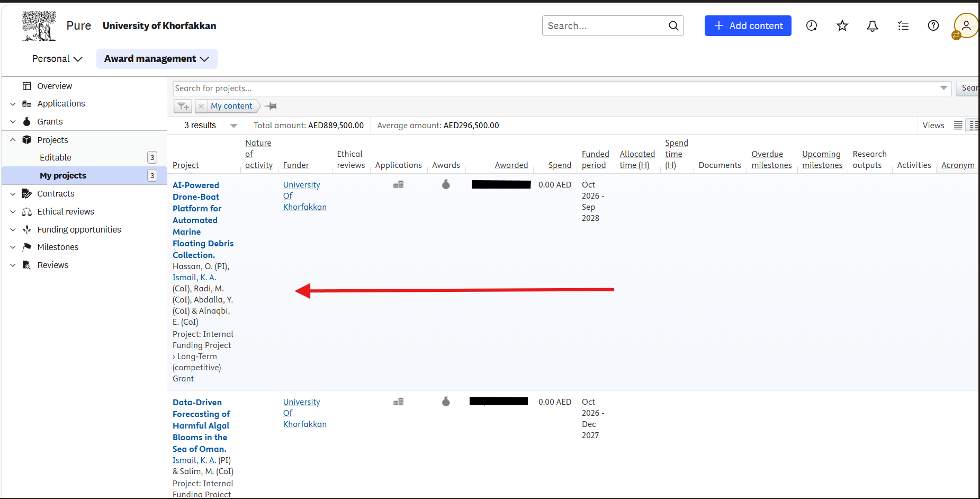The height and width of the screenshot is (499, 980).
Task: Collapse the Projects tree section
Action: click(13, 140)
